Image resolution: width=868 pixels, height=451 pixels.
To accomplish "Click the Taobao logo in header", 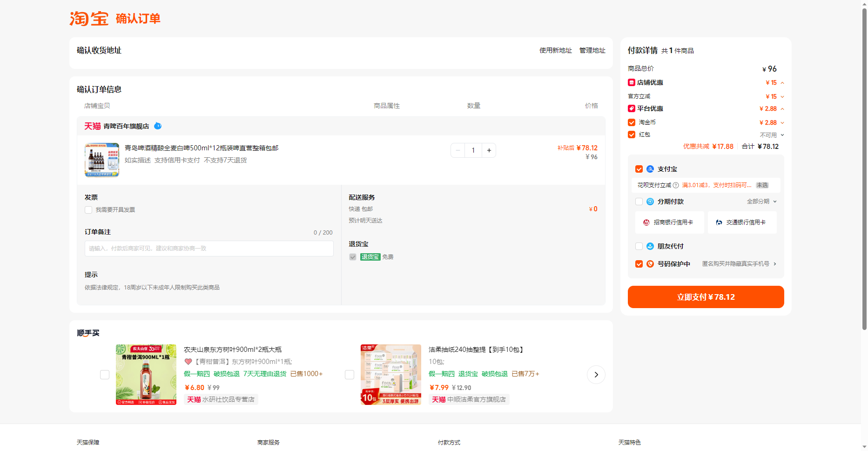I will point(89,19).
